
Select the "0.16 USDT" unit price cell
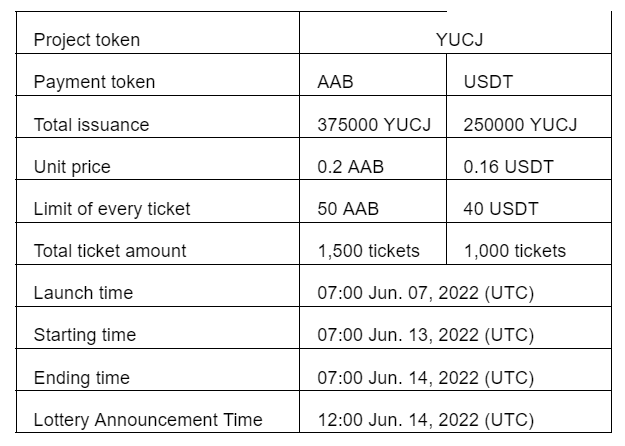coord(509,167)
